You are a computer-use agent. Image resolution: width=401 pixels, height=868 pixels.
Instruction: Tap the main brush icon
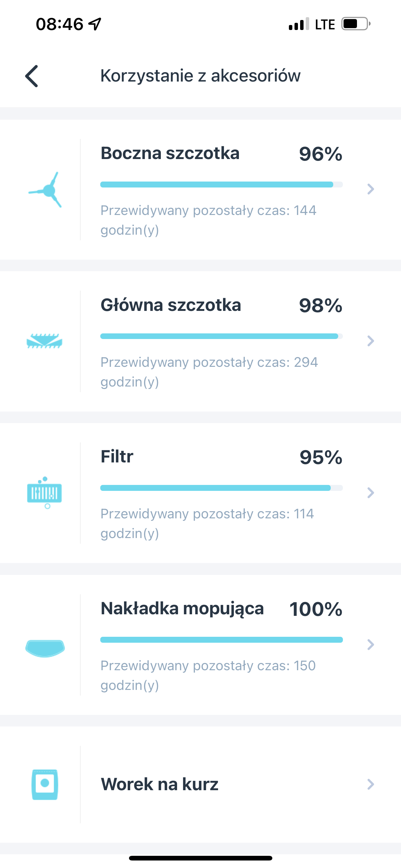click(44, 341)
